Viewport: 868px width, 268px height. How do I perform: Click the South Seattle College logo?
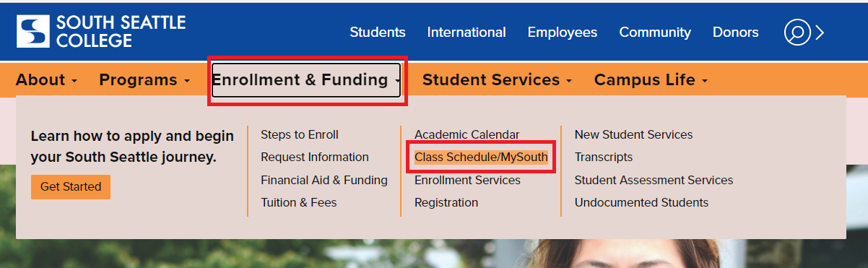[101, 32]
